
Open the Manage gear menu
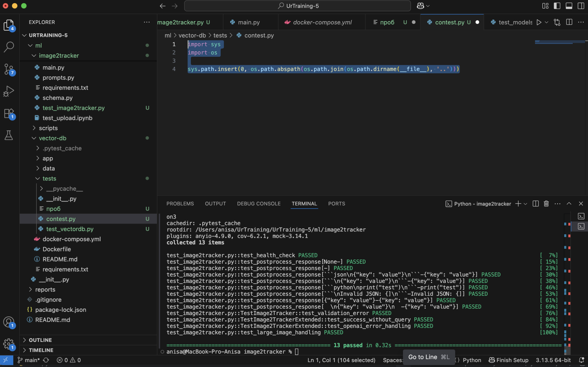(x=9, y=343)
